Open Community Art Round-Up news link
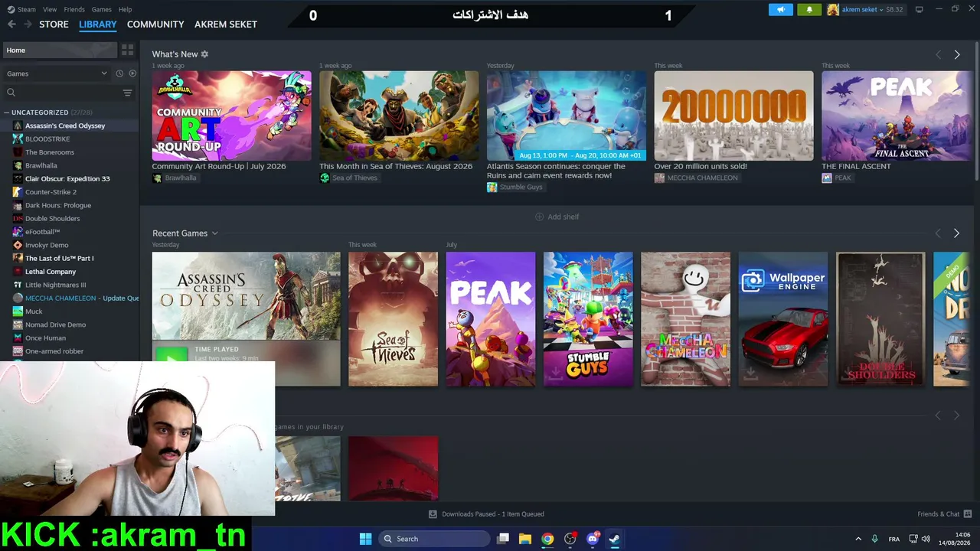980x551 pixels. pyautogui.click(x=219, y=166)
